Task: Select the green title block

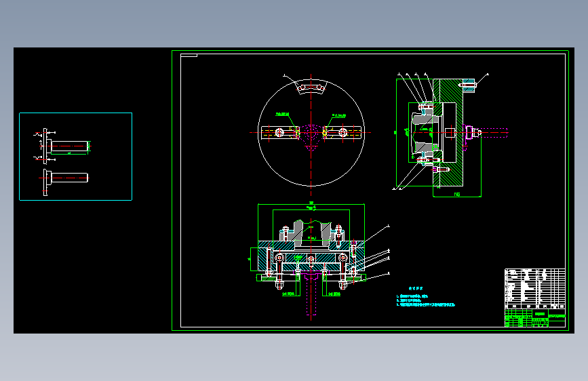Action: [x=534, y=318]
